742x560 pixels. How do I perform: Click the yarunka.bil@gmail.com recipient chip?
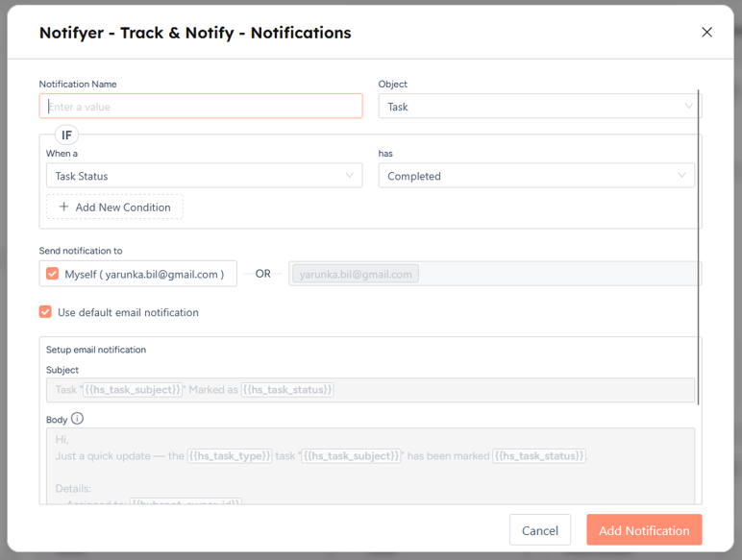tap(356, 275)
